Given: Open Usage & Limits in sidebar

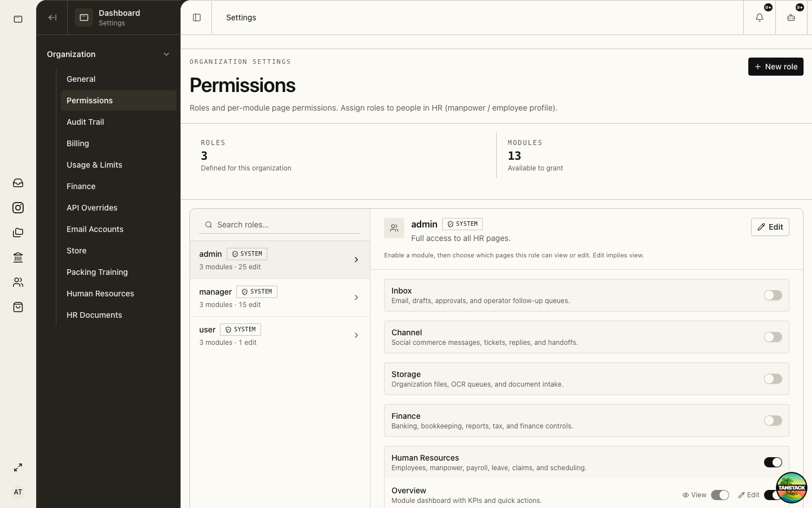Looking at the screenshot, I should point(118,165).
